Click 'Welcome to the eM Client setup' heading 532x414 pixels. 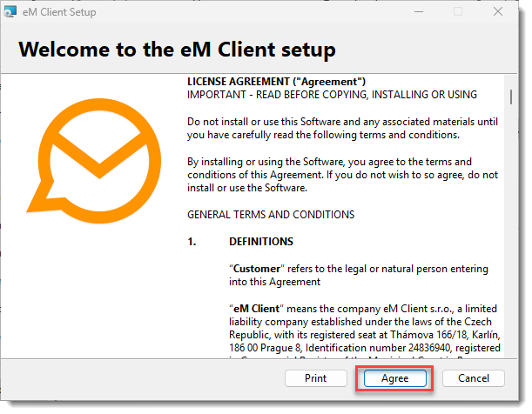coord(177,50)
